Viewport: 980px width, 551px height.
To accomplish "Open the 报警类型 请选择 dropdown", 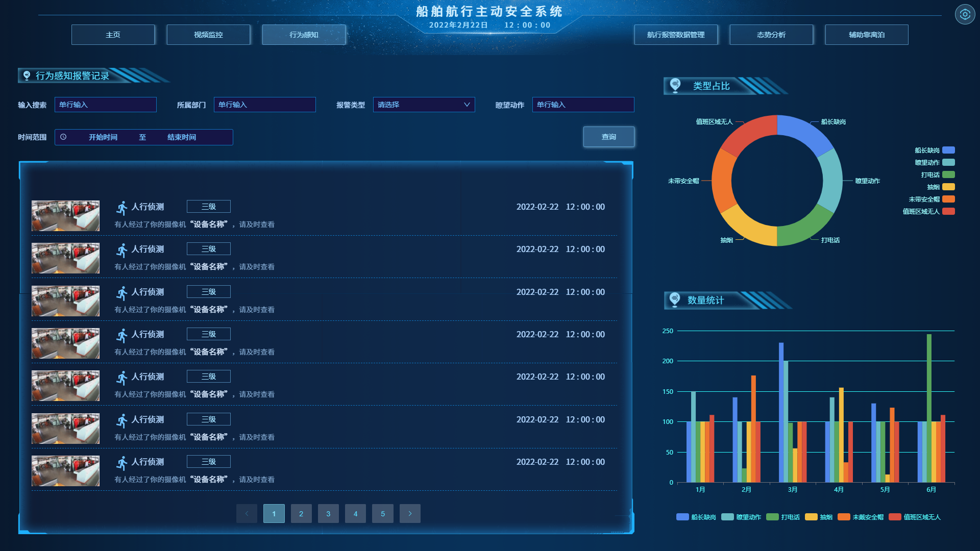I will [x=424, y=105].
